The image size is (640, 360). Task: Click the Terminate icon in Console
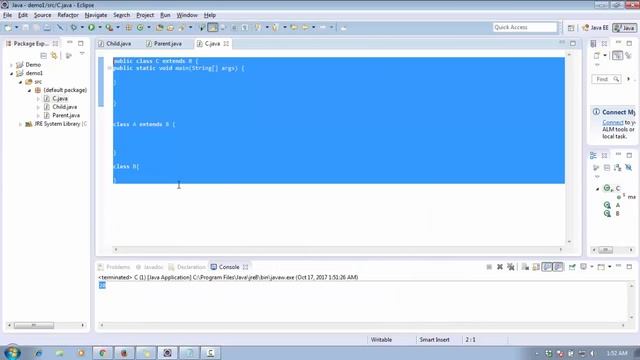coord(489,267)
